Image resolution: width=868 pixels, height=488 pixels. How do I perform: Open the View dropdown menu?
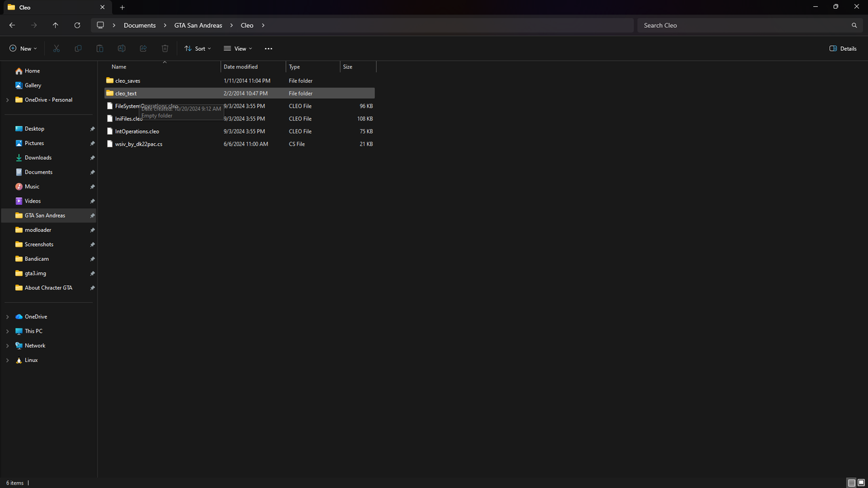tap(237, 49)
